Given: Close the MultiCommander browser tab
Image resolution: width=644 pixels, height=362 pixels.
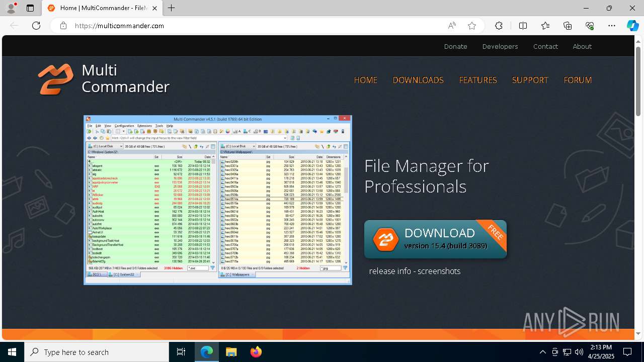Looking at the screenshot, I should (x=155, y=8).
